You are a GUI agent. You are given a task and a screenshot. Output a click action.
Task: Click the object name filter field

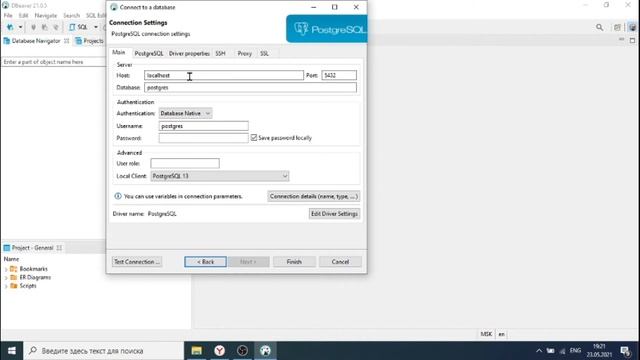pyautogui.click(x=53, y=62)
